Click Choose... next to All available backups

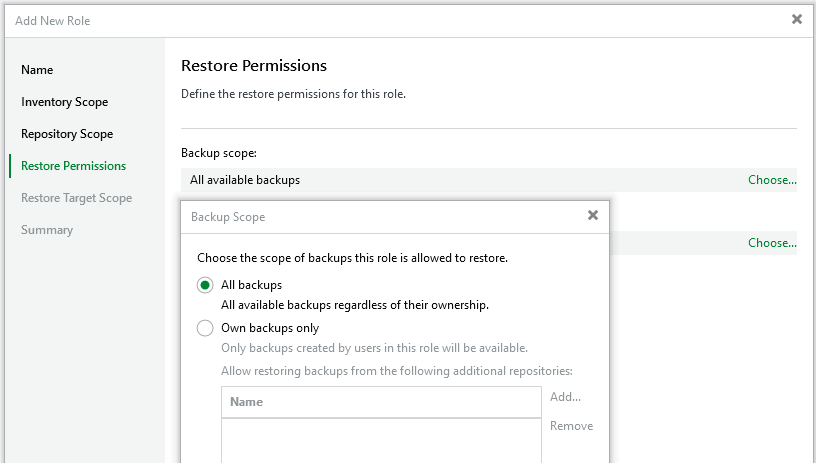(x=772, y=180)
